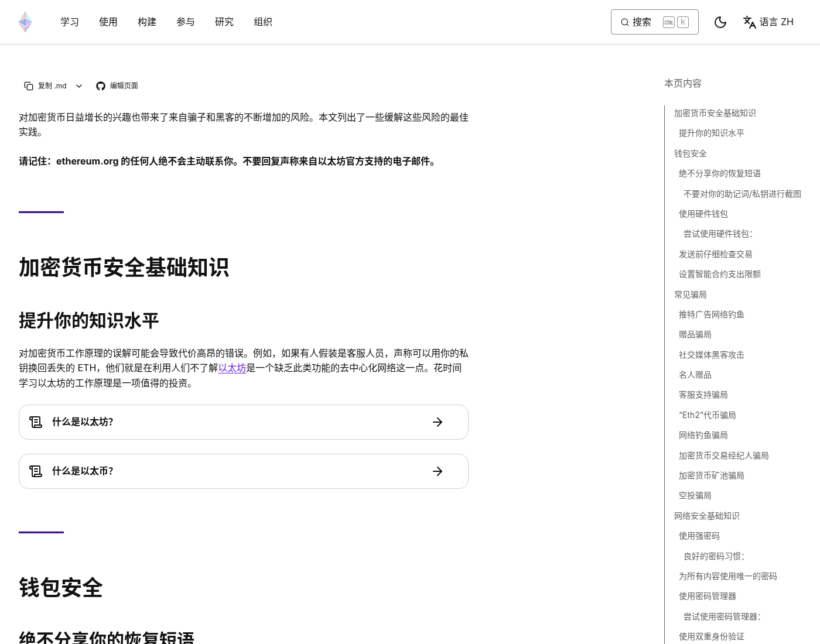Screen dimensions: 820x644
Task: Open the language selector 语言 ZH
Action: tap(768, 22)
